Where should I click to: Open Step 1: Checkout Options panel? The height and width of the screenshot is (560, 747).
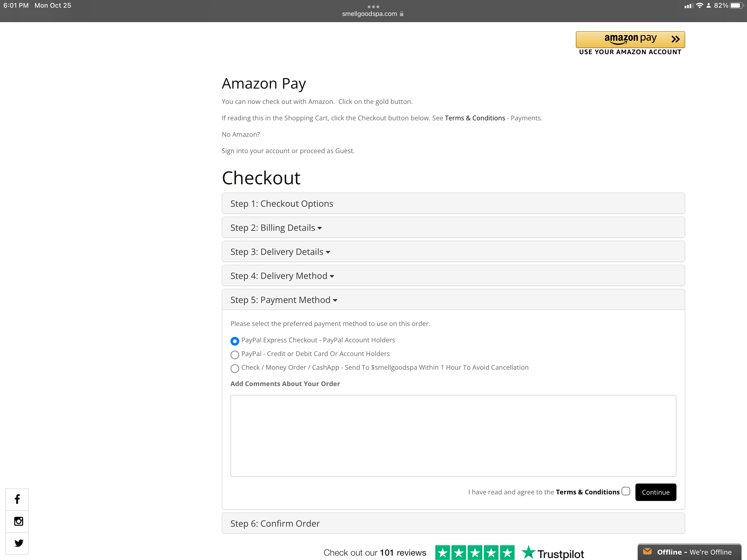point(453,203)
